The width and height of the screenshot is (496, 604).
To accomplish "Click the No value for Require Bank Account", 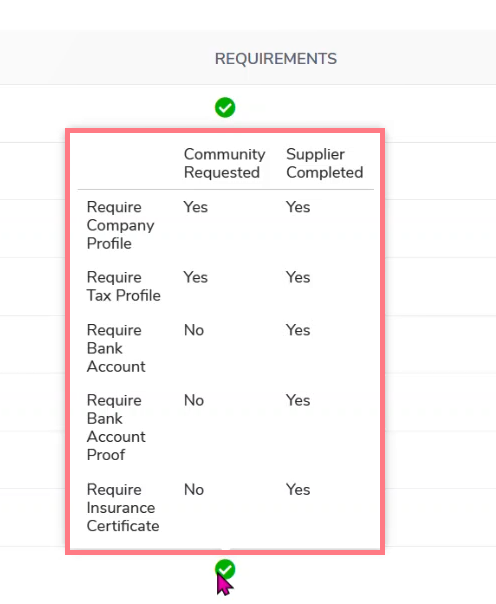I will [194, 330].
